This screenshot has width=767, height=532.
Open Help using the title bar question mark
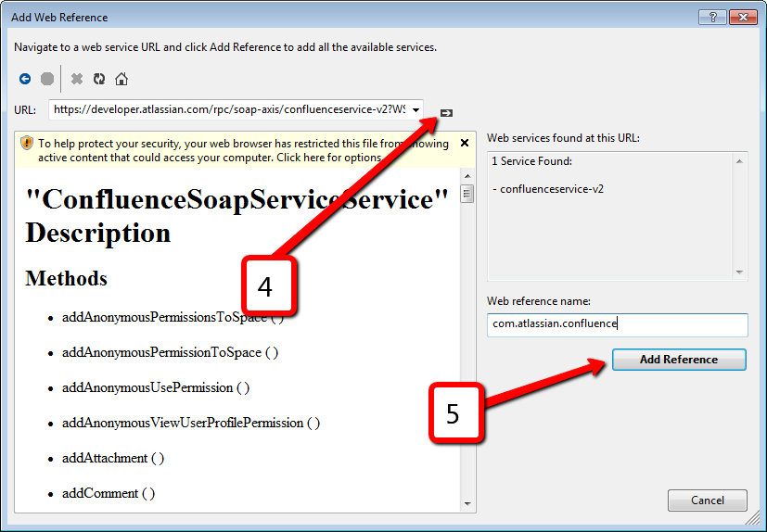tap(715, 18)
